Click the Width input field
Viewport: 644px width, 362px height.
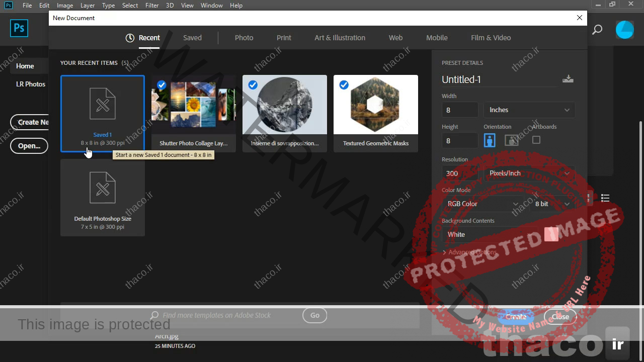tap(460, 110)
